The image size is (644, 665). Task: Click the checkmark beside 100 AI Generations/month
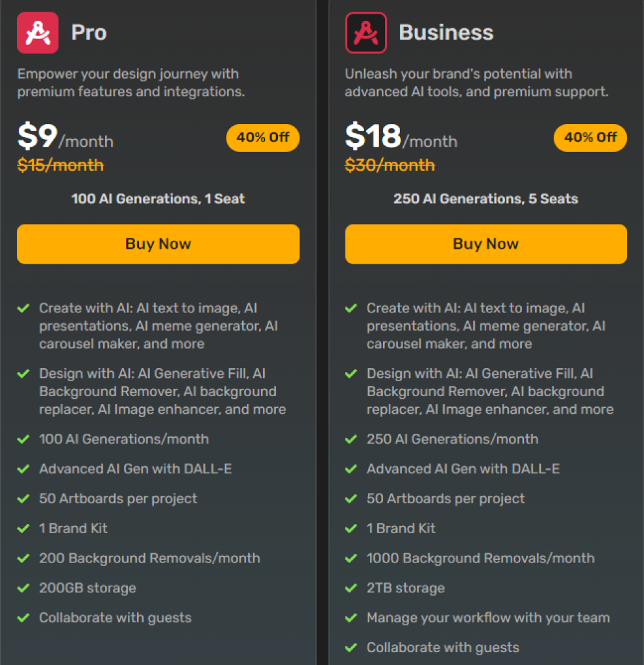(x=25, y=439)
